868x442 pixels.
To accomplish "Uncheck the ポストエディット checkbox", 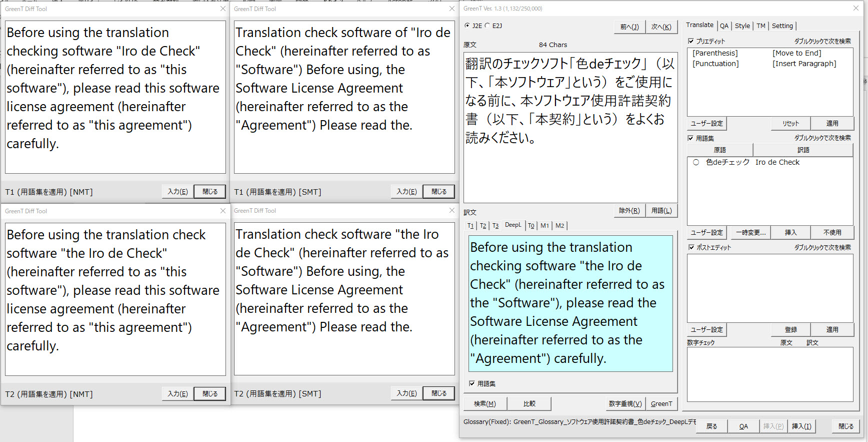I will (x=691, y=247).
